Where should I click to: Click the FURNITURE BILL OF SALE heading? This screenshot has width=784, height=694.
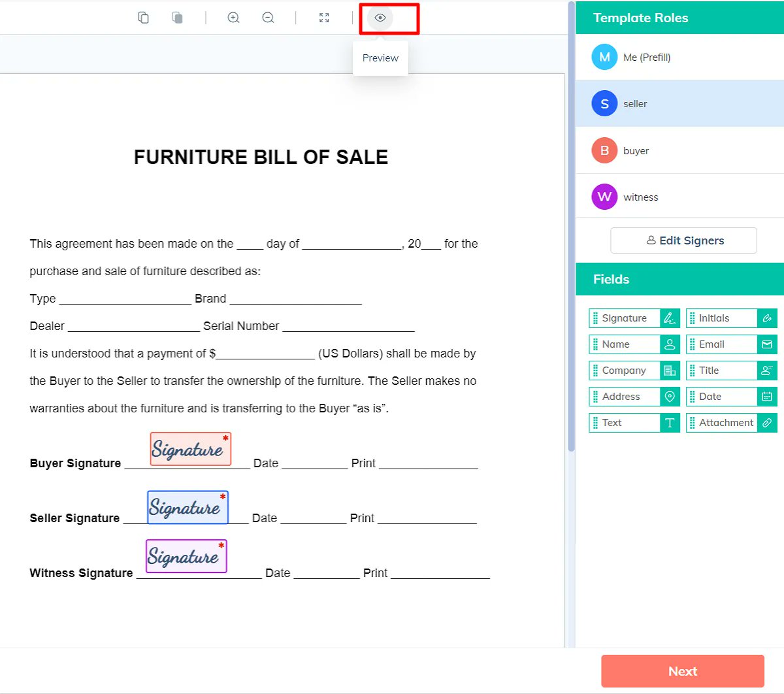tap(261, 157)
